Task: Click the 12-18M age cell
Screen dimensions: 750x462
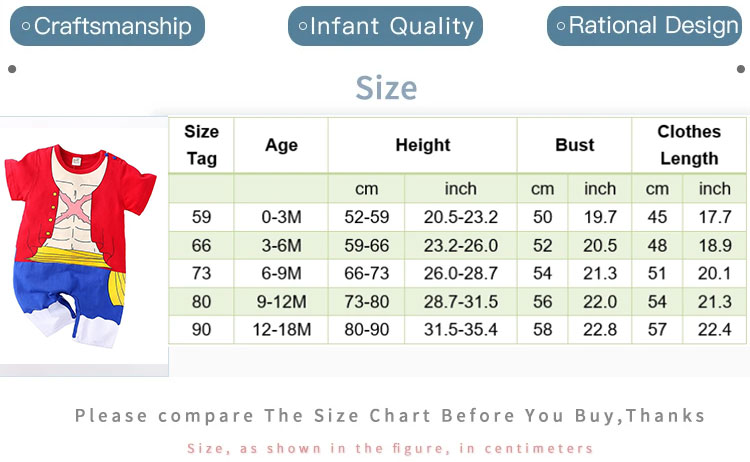Action: (281, 329)
